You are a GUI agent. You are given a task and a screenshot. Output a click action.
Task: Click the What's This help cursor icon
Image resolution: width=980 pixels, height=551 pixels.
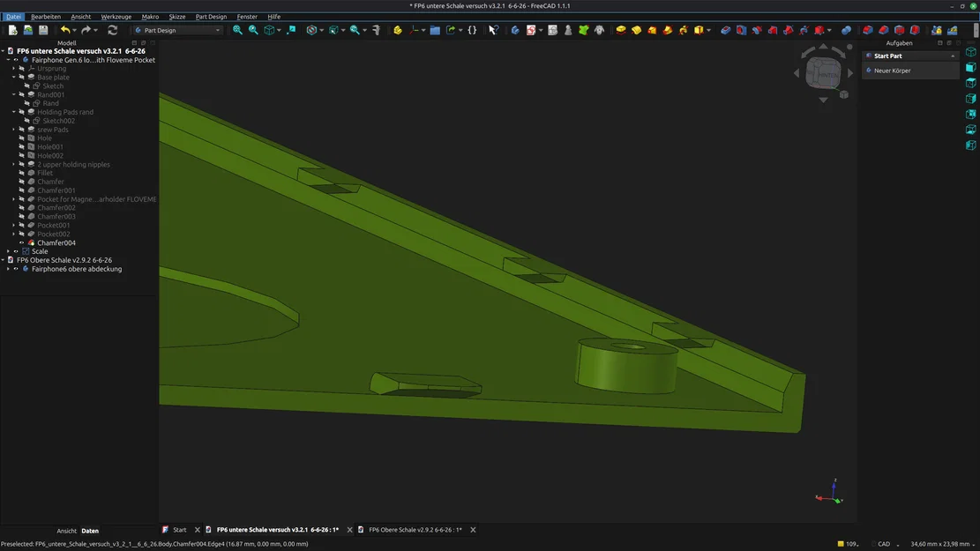coord(494,30)
